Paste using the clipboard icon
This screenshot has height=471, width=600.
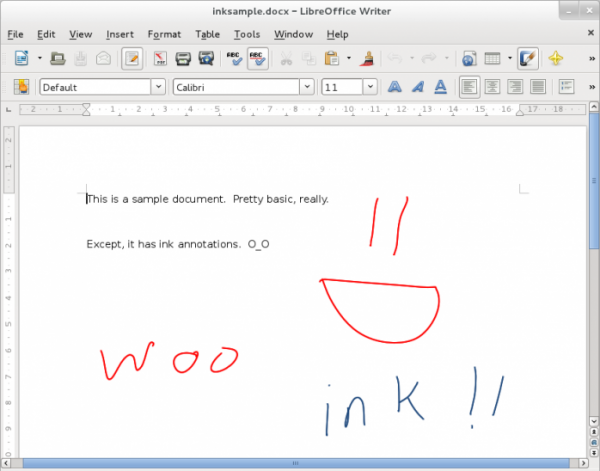click(x=331, y=59)
